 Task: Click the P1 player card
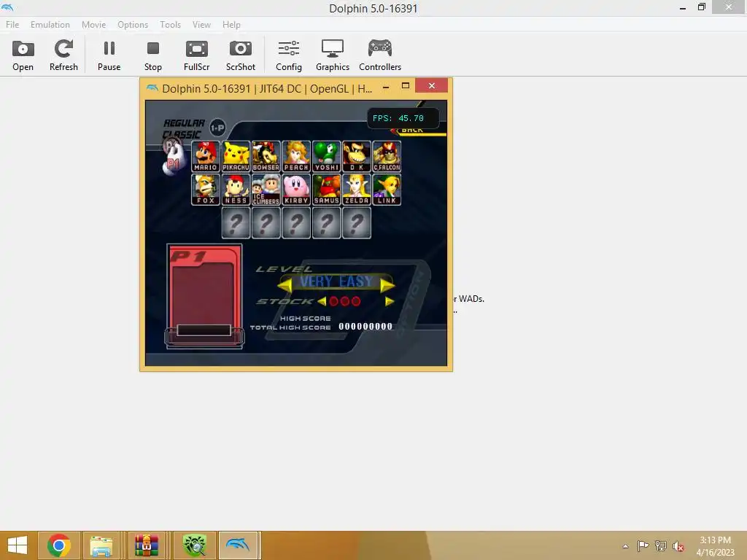204,295
